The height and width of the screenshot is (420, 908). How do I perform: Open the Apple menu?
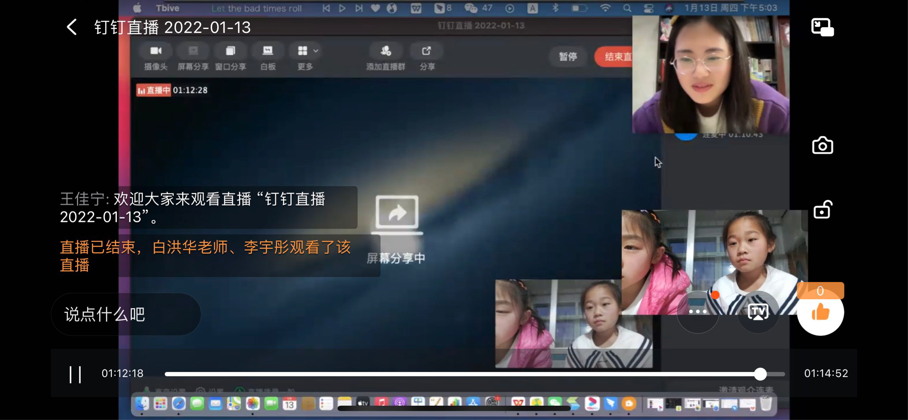click(137, 8)
